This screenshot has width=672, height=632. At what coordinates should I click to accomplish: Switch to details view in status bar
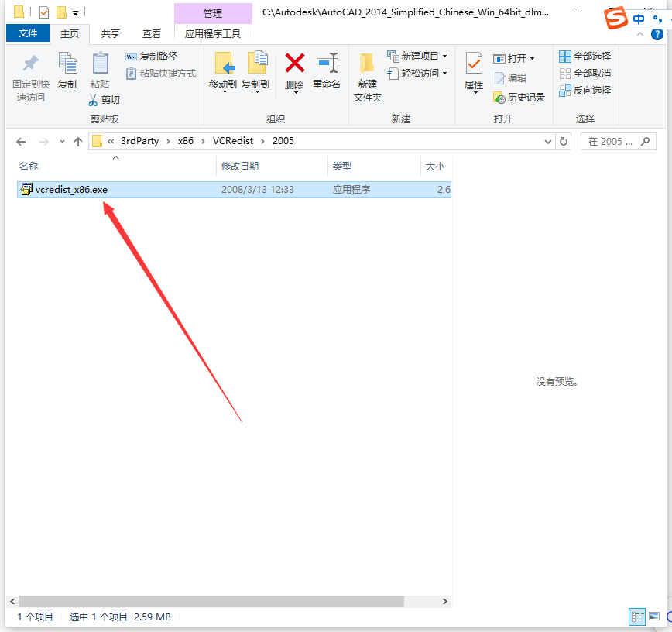coord(637,617)
